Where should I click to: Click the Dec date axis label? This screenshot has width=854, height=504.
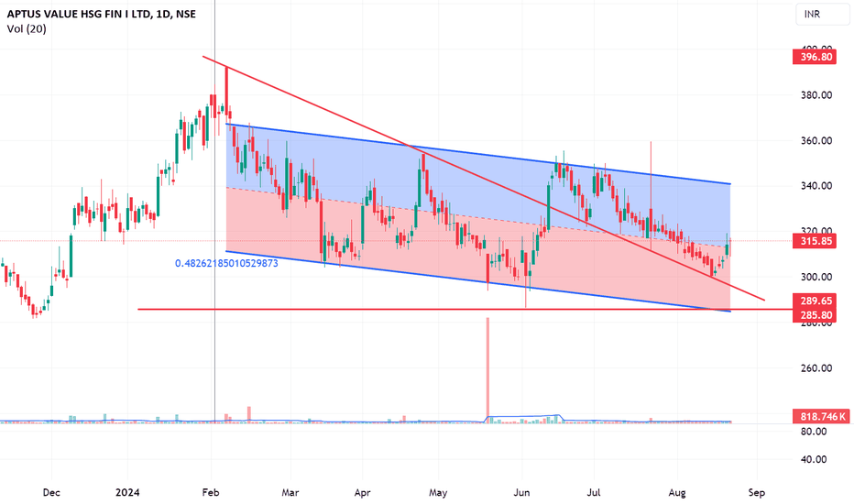pyautogui.click(x=51, y=493)
